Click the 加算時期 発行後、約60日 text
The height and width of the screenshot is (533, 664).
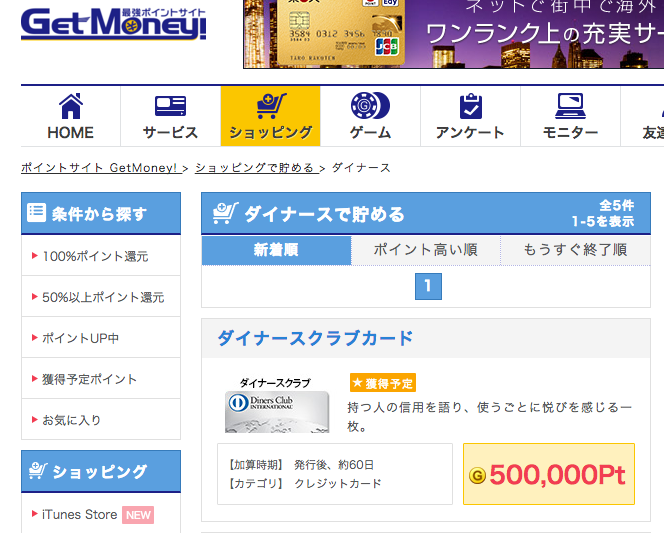[x=301, y=465]
